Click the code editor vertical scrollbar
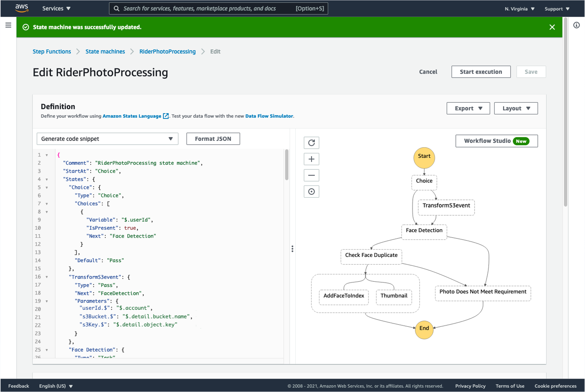 [286, 164]
